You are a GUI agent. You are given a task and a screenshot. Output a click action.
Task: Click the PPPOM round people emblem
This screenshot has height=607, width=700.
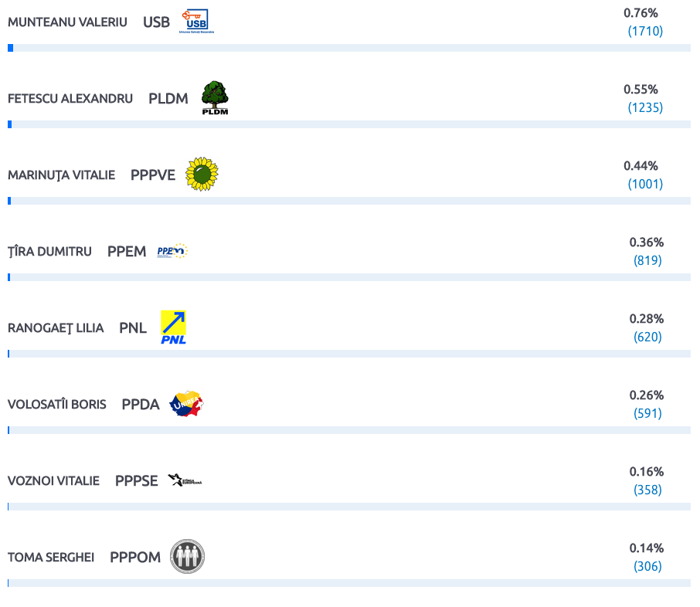(x=187, y=556)
